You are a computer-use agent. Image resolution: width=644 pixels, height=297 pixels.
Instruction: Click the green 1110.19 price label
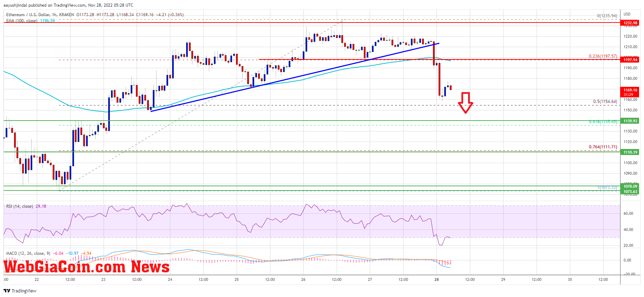630,152
